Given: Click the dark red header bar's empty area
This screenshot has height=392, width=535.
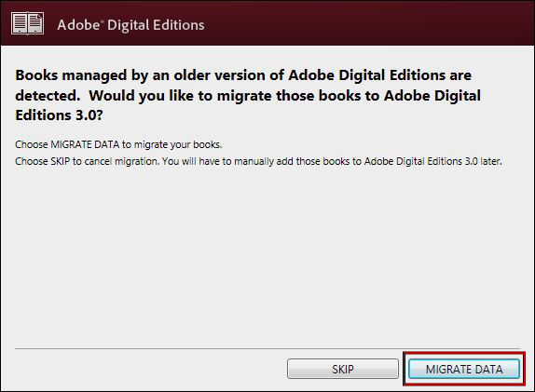Looking at the screenshot, I should pyautogui.click(x=368, y=23).
